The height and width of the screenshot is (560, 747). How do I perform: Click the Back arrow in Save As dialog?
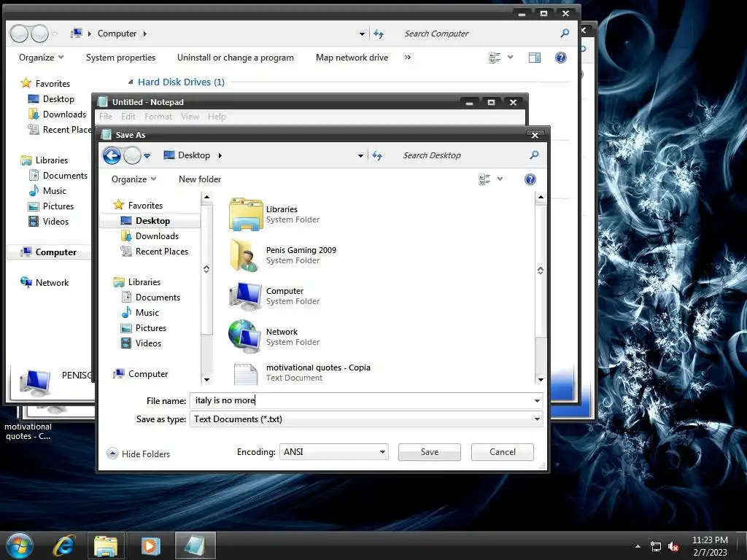pos(112,155)
